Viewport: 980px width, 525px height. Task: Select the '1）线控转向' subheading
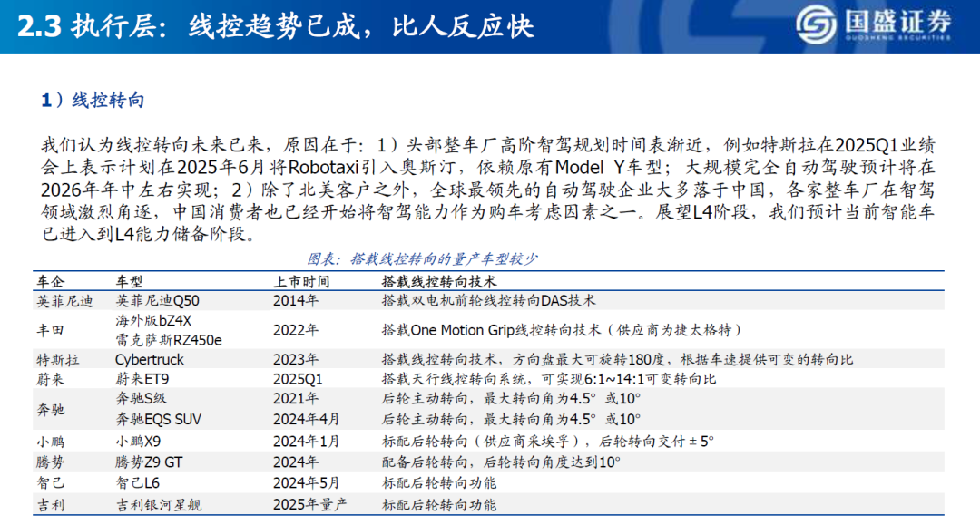coord(93,100)
